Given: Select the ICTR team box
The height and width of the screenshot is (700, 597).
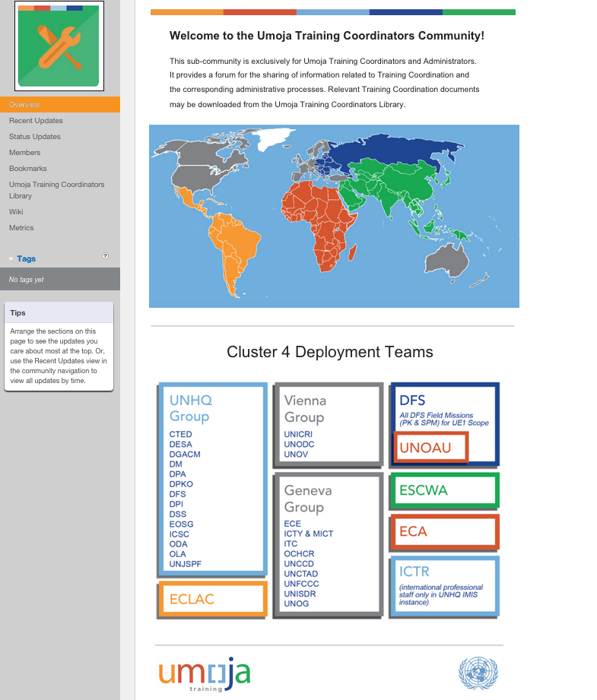Looking at the screenshot, I should (444, 586).
